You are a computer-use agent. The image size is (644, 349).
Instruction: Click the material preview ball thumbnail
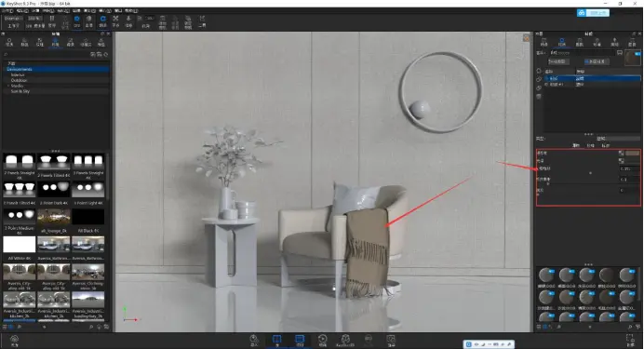click(x=633, y=58)
